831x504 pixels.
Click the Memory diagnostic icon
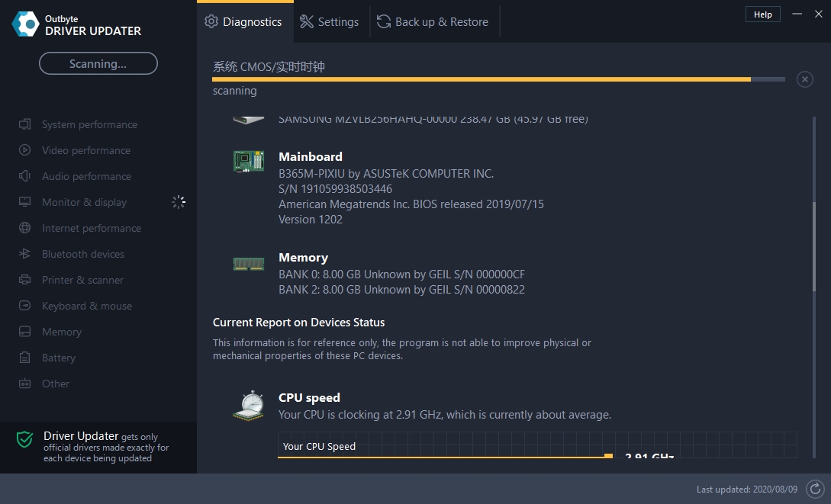point(25,332)
